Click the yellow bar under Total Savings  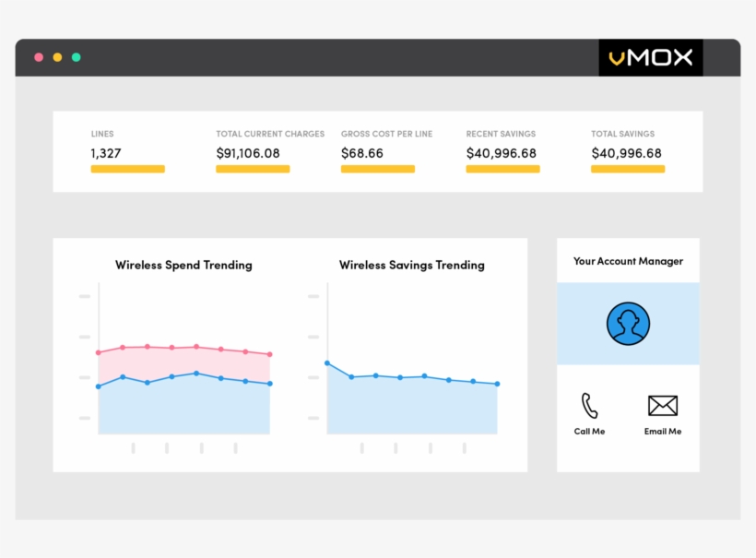(628, 170)
